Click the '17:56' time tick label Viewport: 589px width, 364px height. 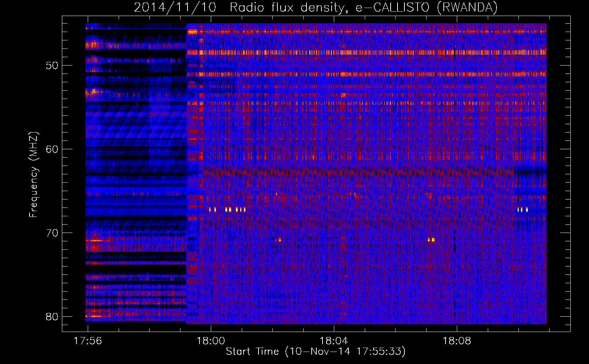88,341
